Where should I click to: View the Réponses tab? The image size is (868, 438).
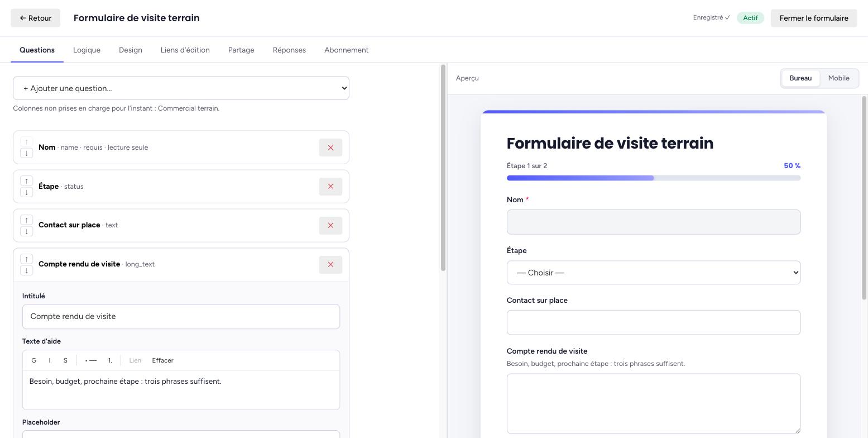click(289, 50)
